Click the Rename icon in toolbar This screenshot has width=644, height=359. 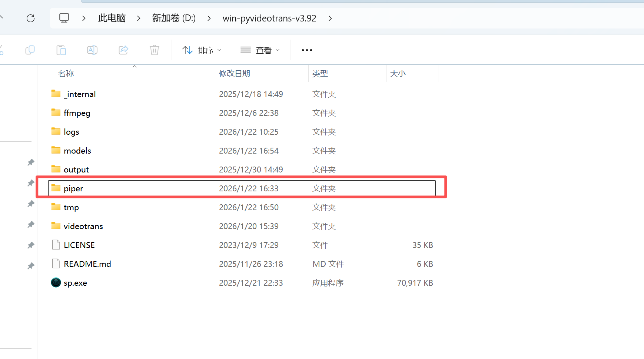92,50
